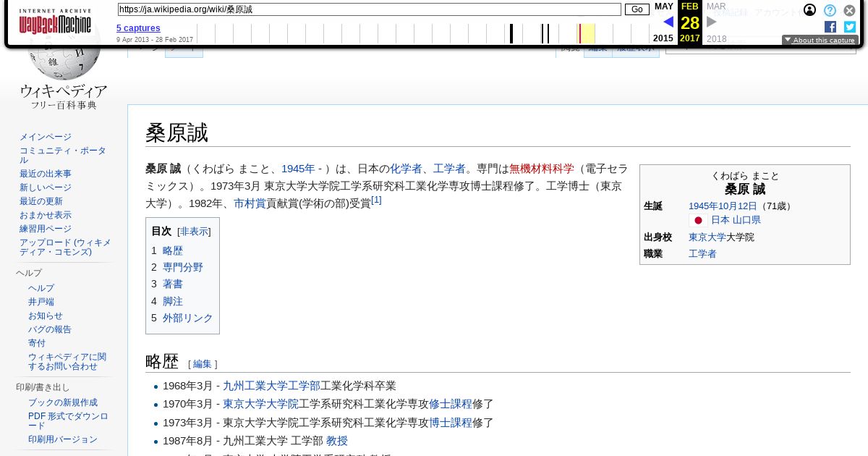Screen dimensions: 868x456
Task: Open the 市村賞 link
Action: pos(250,204)
